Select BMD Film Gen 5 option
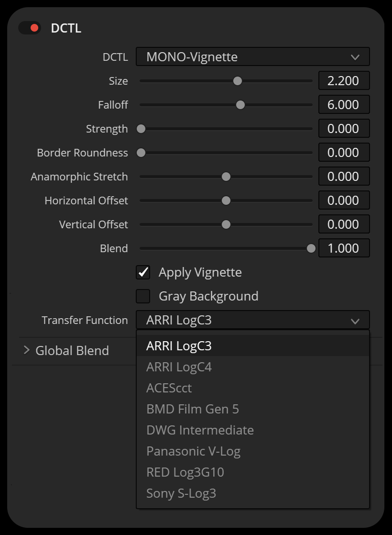The image size is (392, 535). 192,409
